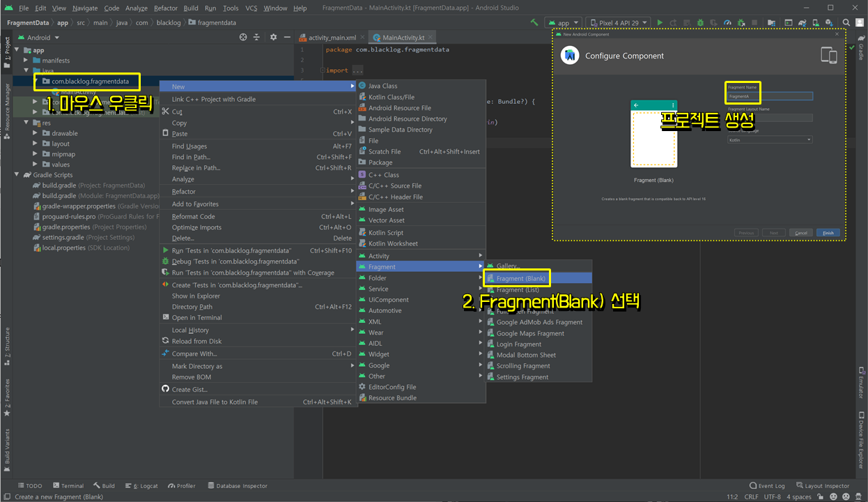Click the red Stop square icon
Image resolution: width=868 pixels, height=502 pixels.
(x=754, y=22)
